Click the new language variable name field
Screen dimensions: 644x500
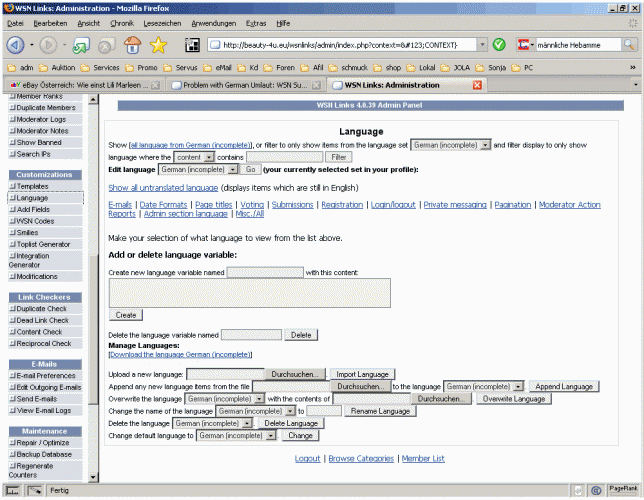click(x=264, y=271)
